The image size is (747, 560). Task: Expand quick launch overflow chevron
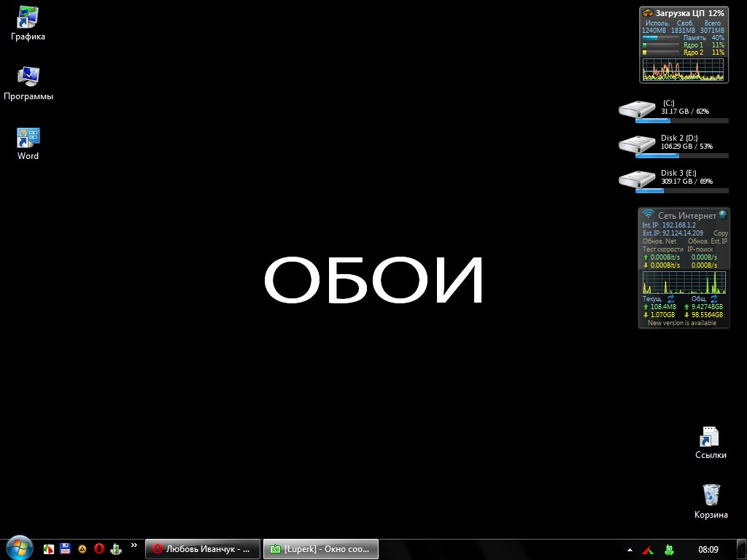pos(133,545)
